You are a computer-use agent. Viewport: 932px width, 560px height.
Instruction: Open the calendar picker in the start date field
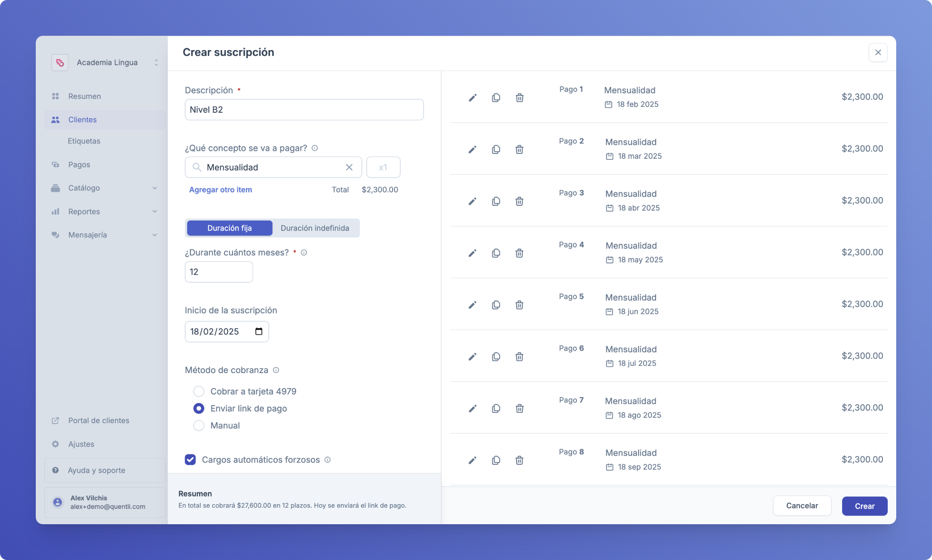click(258, 331)
